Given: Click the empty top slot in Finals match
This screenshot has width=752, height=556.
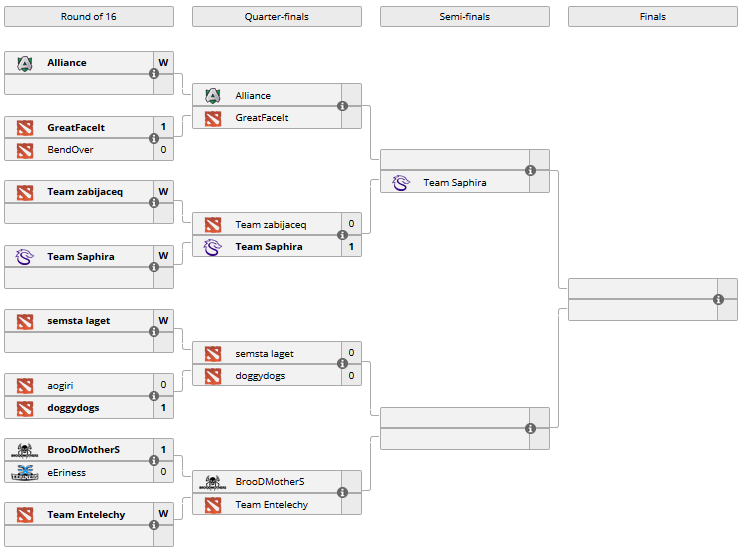Looking at the screenshot, I should click(642, 288).
